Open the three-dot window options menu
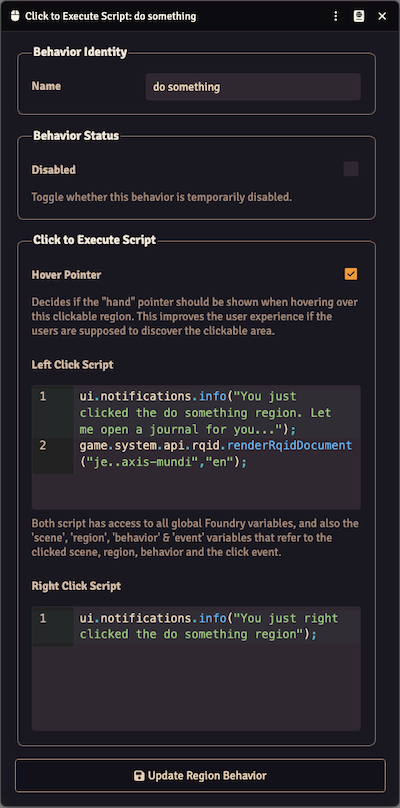The image size is (400, 808). tap(336, 16)
